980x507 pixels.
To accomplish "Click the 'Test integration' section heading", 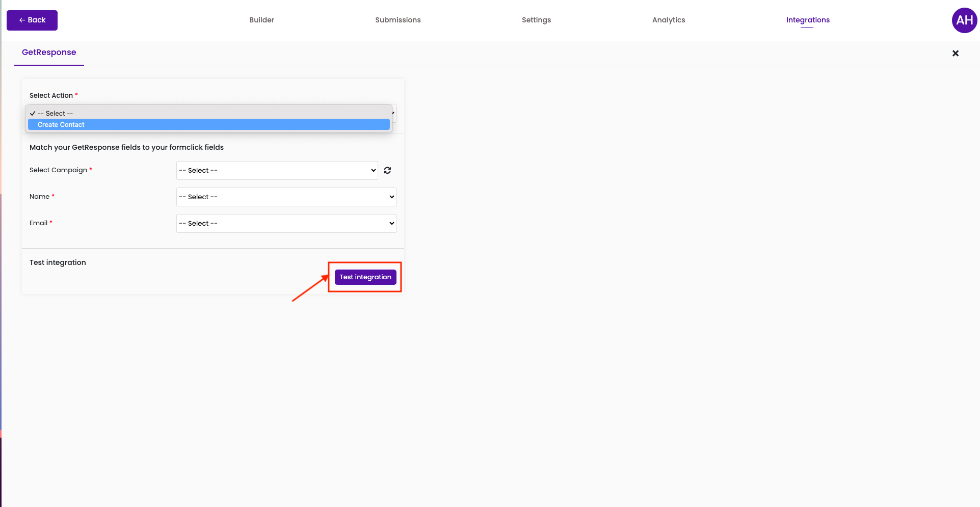I will coord(58,262).
